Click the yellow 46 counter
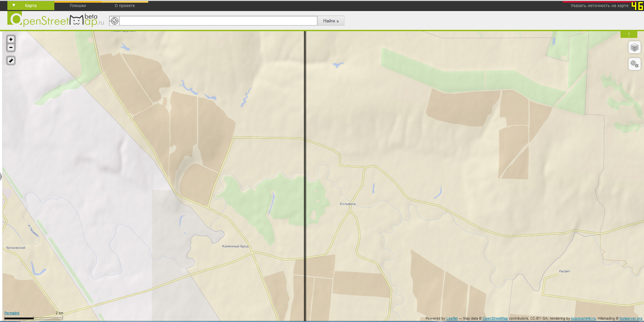Viewport: 644px width, 322px height. tap(637, 6)
